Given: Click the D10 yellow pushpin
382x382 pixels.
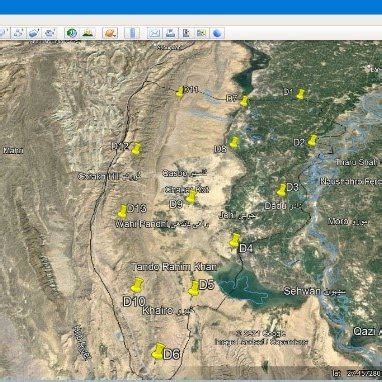Looking at the screenshot, I should [137, 285].
